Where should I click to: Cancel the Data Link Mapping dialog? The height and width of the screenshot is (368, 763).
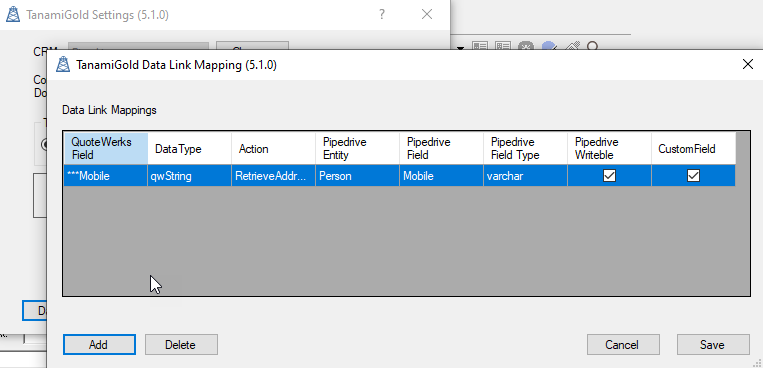[x=623, y=345]
